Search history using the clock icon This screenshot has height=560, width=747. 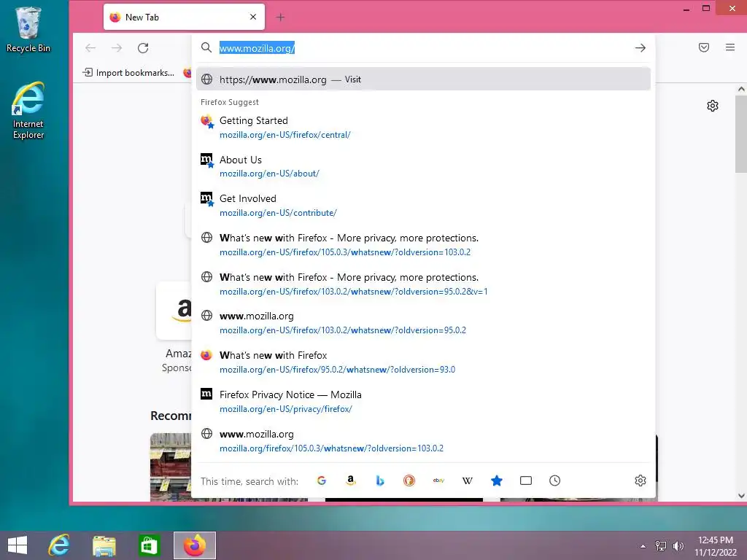pyautogui.click(x=554, y=481)
